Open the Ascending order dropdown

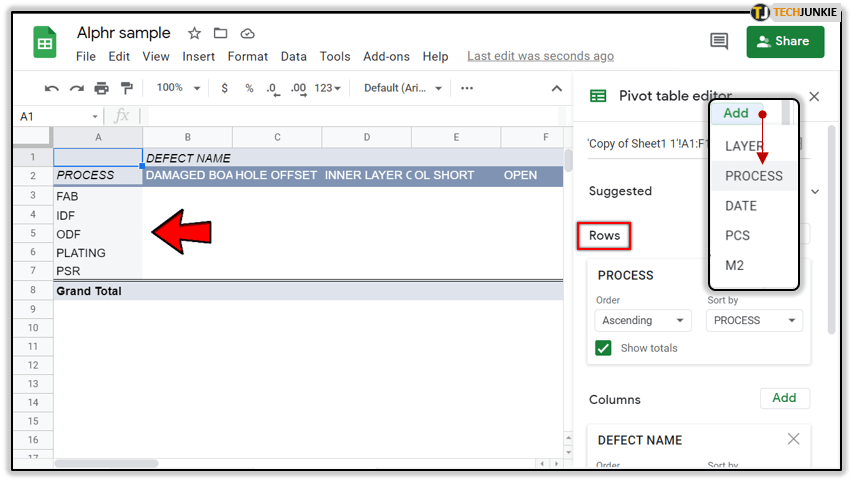click(644, 320)
